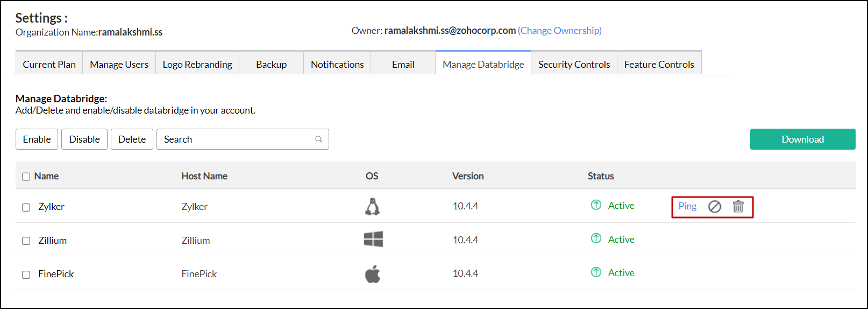Click FinePick's green active status icon
This screenshot has height=309, width=868.
click(596, 272)
